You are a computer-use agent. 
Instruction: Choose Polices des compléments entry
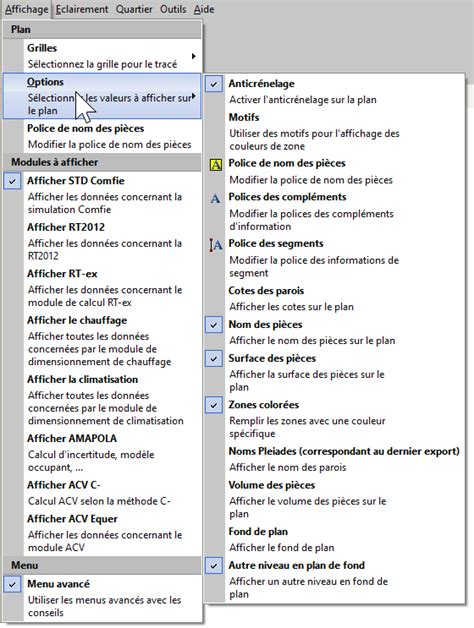click(x=335, y=211)
